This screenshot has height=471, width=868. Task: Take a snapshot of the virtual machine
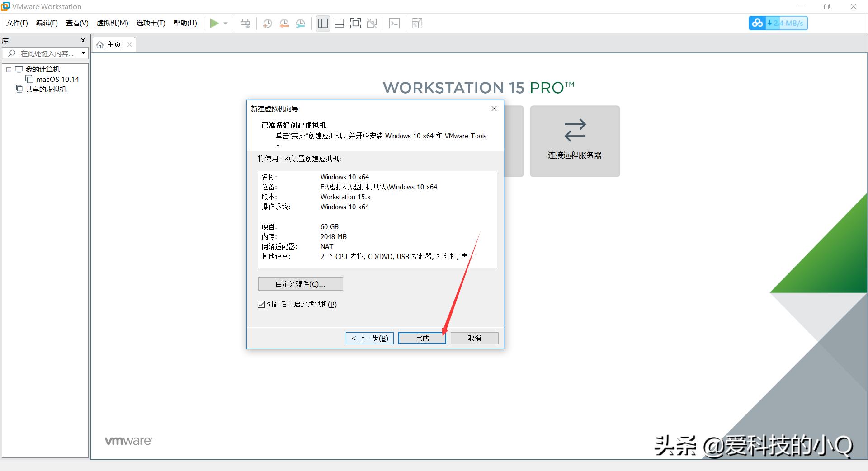pyautogui.click(x=267, y=23)
